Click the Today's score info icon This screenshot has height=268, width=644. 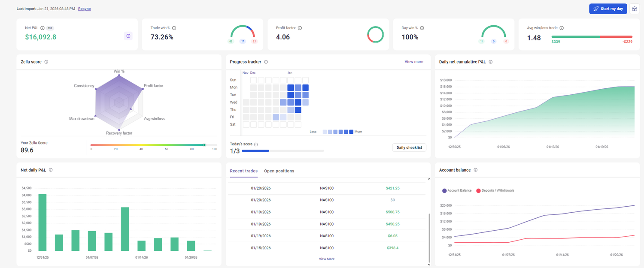coord(256,145)
